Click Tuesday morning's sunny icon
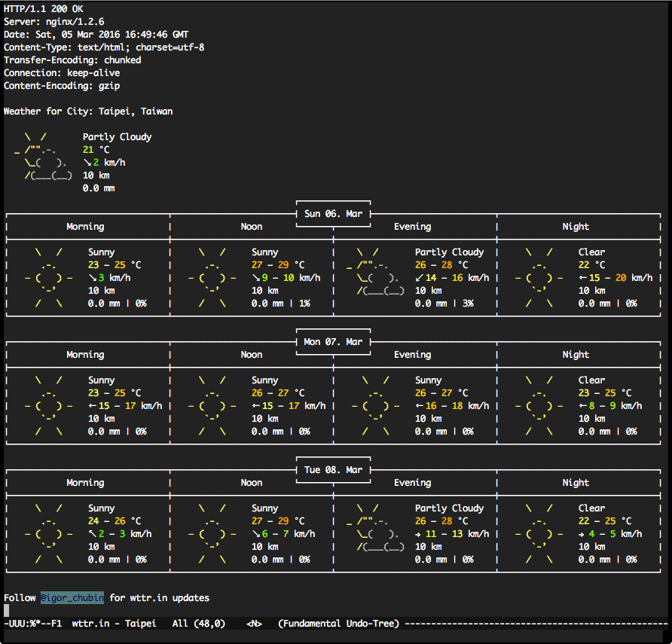 [49, 534]
